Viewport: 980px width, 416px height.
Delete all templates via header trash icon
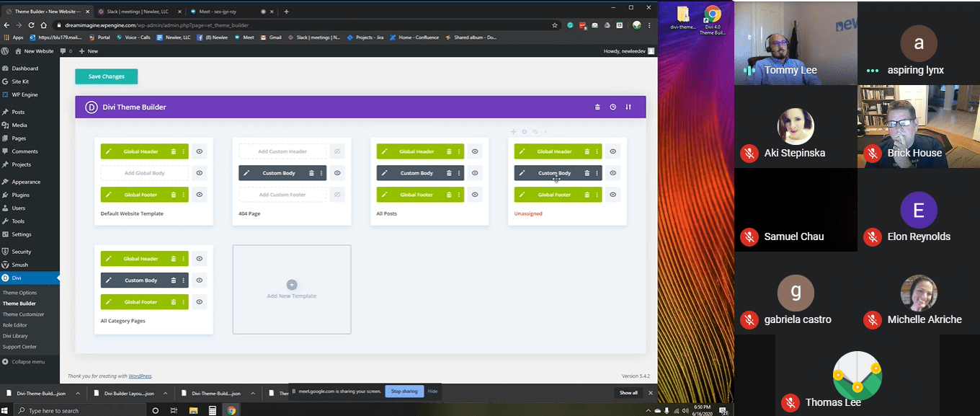[597, 107]
